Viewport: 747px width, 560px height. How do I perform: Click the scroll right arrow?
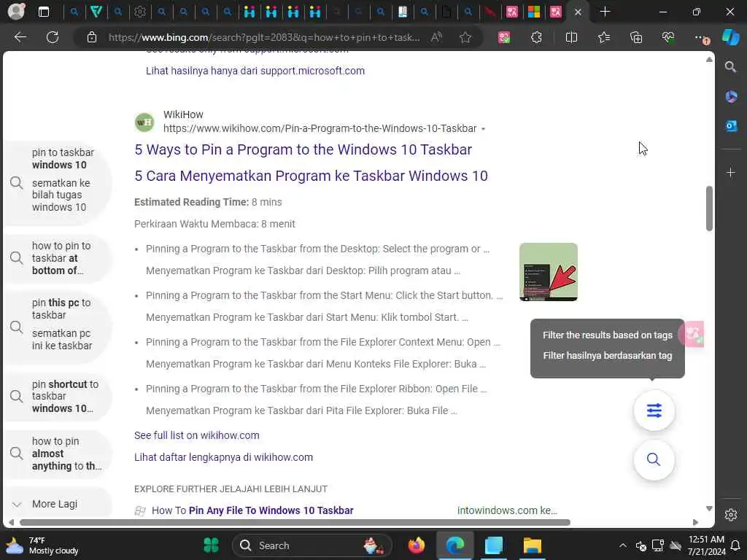(695, 522)
